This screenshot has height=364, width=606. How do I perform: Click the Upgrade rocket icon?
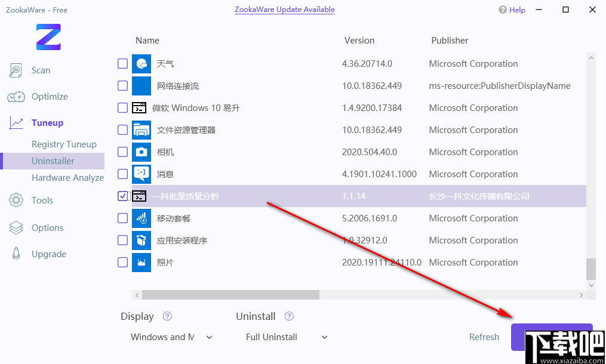pyautogui.click(x=16, y=254)
